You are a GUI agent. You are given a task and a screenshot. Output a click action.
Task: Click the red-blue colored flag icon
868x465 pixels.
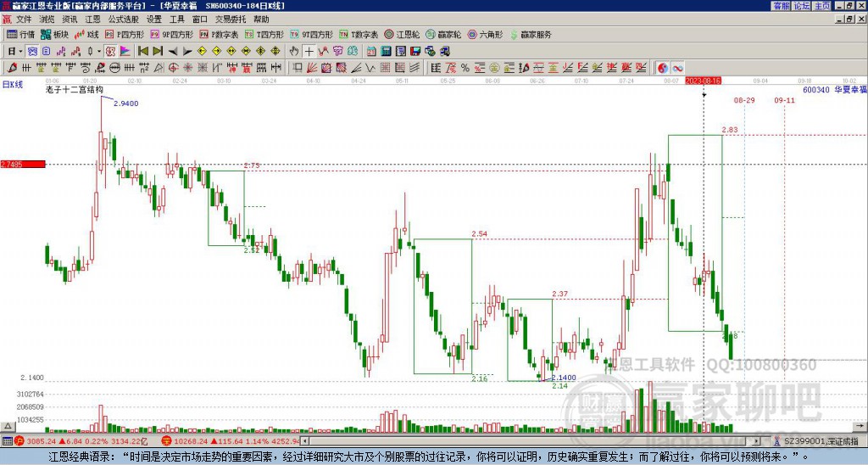[x=125, y=52]
